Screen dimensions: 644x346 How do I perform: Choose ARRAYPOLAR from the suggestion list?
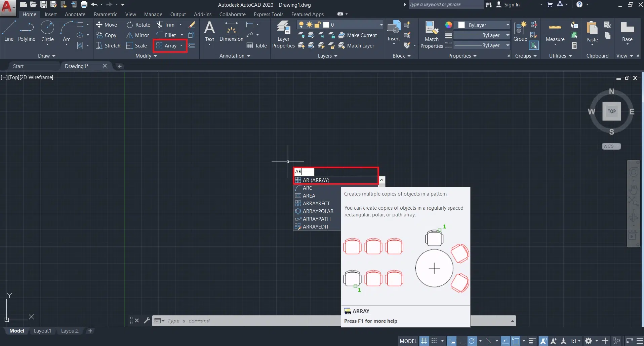[x=318, y=211]
